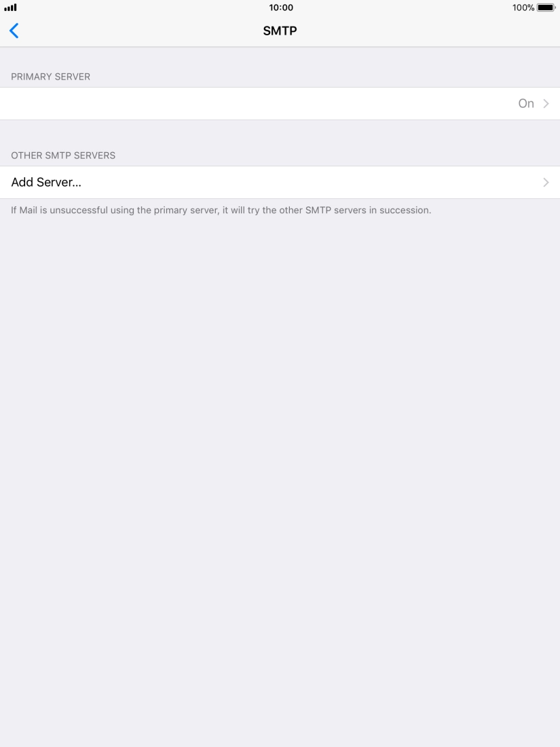Screen dimensions: 560x747
Task: Select the OTHER SMTP SERVERS header
Action: [x=63, y=156]
